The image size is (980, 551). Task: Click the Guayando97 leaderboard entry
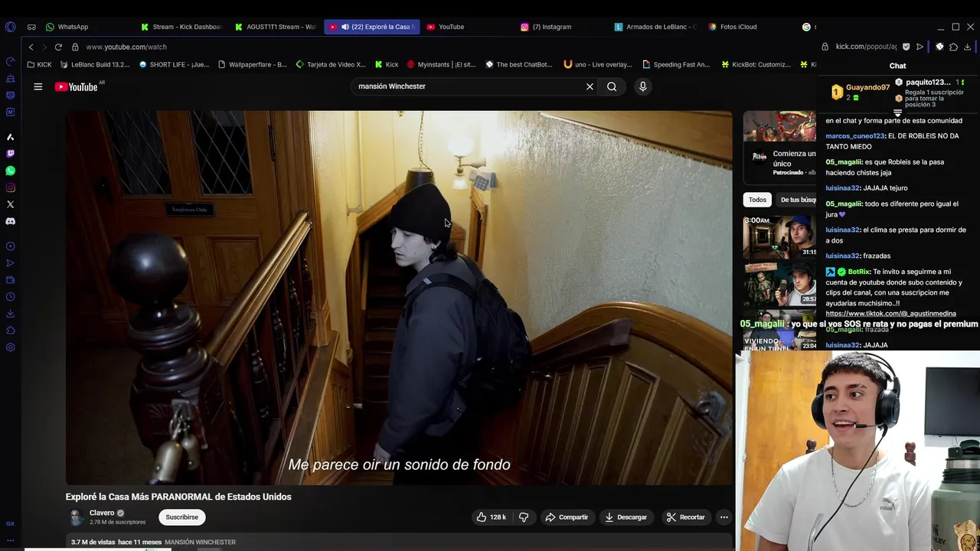(861, 93)
